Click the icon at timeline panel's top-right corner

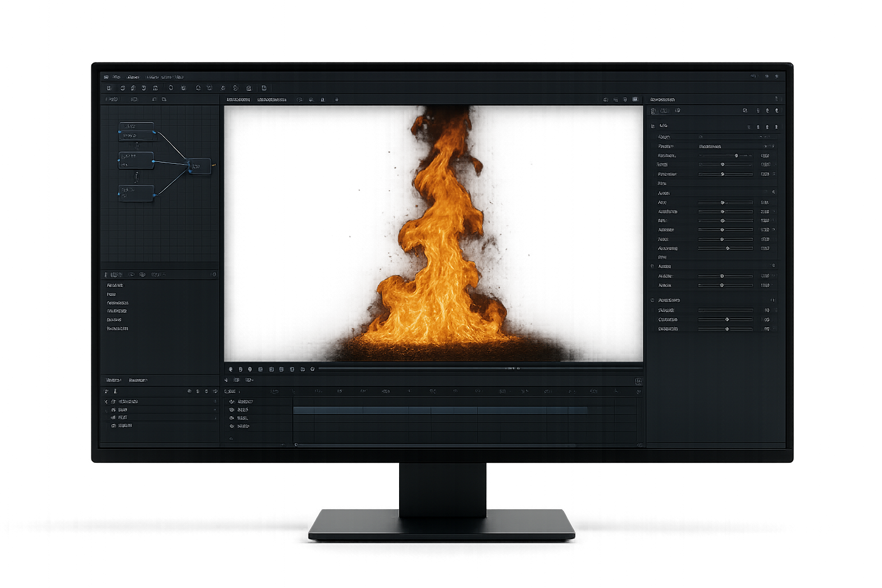pos(638,381)
